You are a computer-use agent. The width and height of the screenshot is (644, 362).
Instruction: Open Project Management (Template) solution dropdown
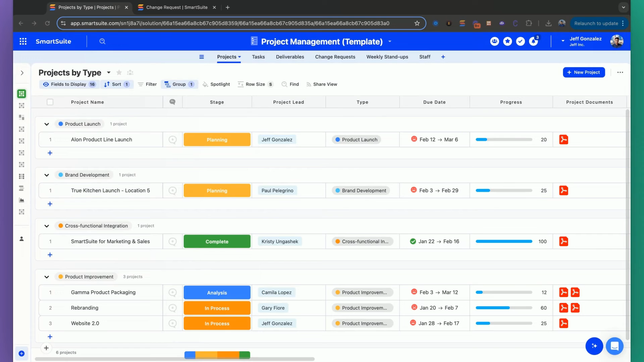390,42
